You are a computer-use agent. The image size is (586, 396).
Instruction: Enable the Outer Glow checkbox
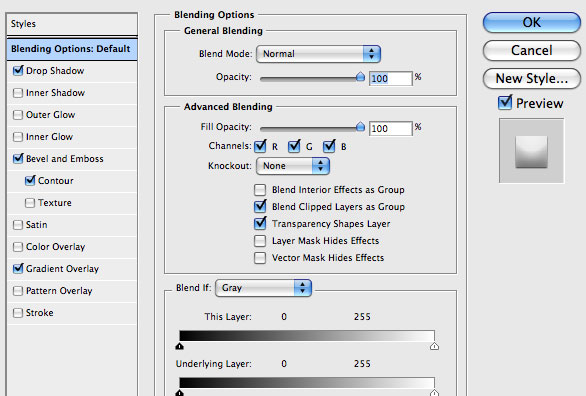(18, 115)
